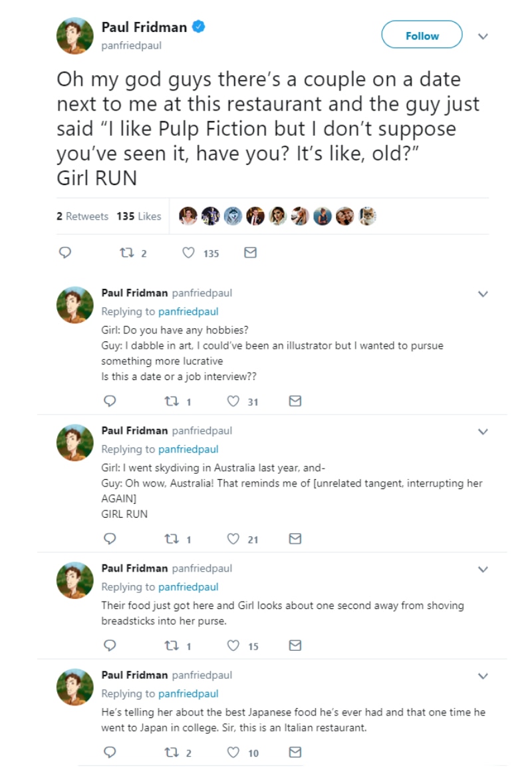Screen dimensions: 532x768
Task: Open Paul Fridman's profile picture at top
Action: (x=74, y=35)
